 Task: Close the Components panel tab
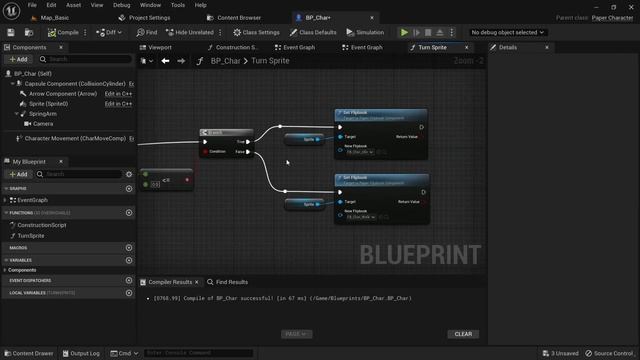[61, 47]
